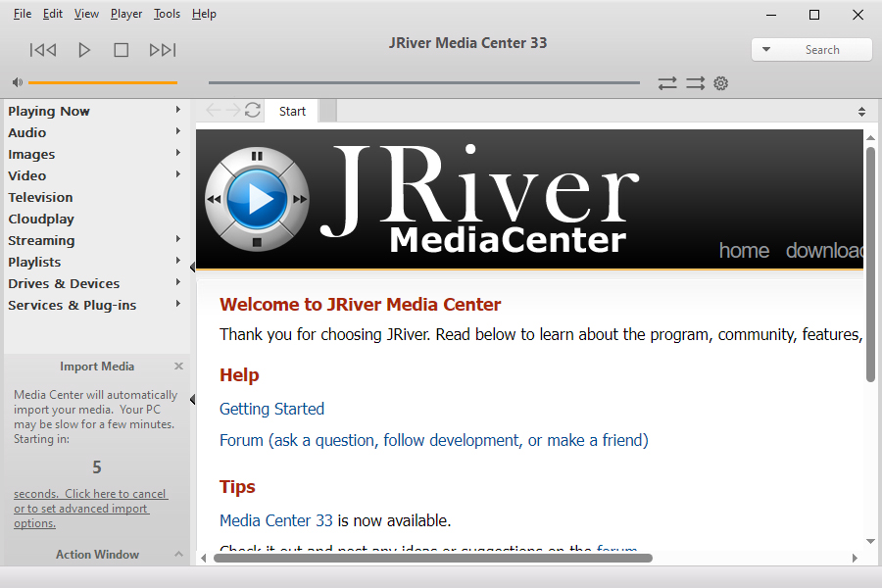Collapse the Action Window panel
The image size is (882, 588).
[179, 555]
